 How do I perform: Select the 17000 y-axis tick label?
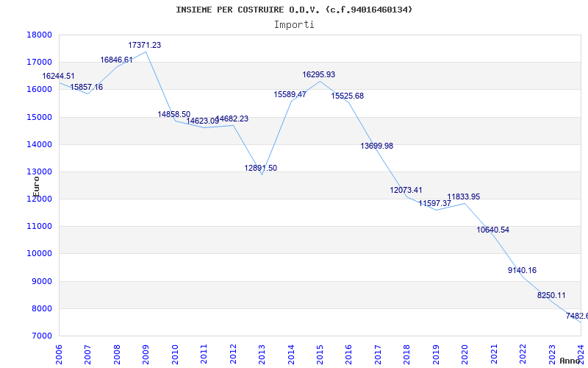tap(39, 63)
